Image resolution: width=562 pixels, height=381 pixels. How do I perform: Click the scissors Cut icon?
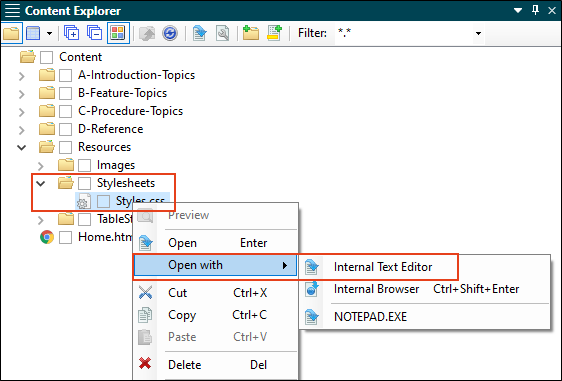point(145,292)
